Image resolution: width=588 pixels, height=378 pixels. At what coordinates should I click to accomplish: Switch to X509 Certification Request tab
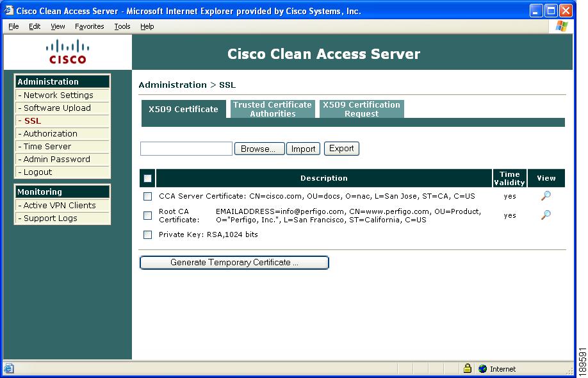pyautogui.click(x=361, y=109)
